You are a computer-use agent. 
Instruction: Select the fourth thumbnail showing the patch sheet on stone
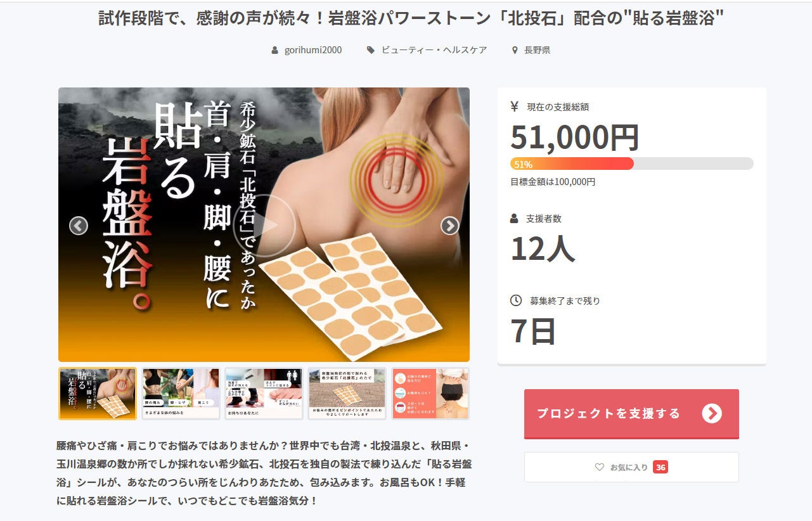click(347, 394)
